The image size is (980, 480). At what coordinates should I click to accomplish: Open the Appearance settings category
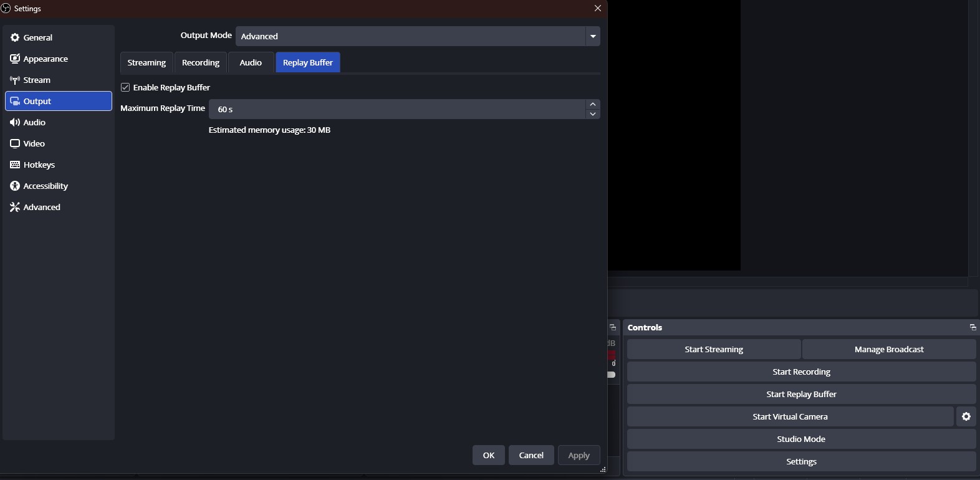coord(59,59)
